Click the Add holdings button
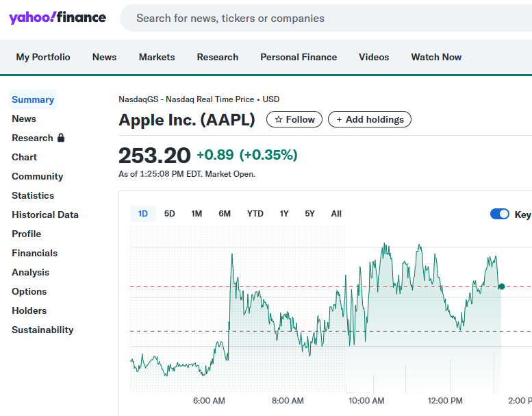The image size is (532, 416). point(370,119)
